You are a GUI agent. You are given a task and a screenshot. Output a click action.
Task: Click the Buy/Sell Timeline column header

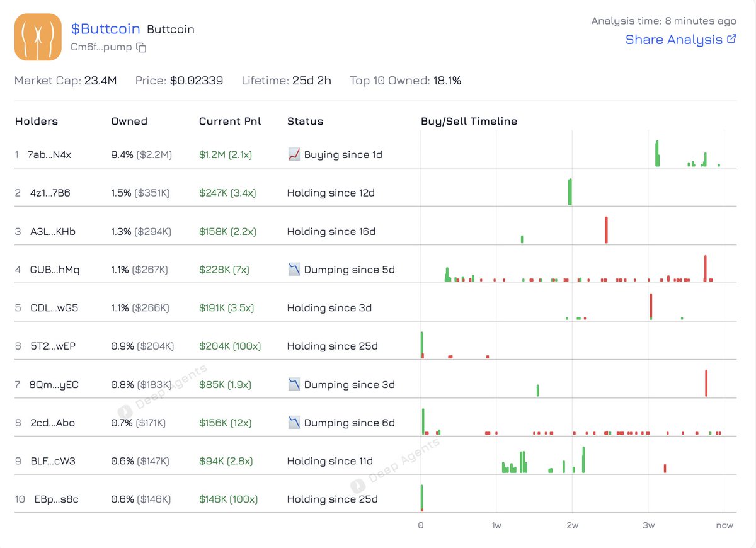pyautogui.click(x=469, y=121)
